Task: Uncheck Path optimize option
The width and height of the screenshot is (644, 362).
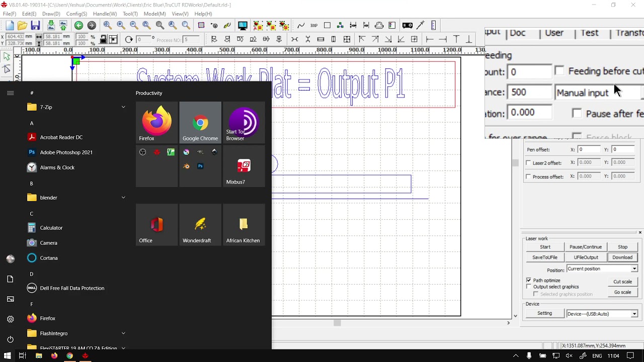Action: tap(529, 280)
